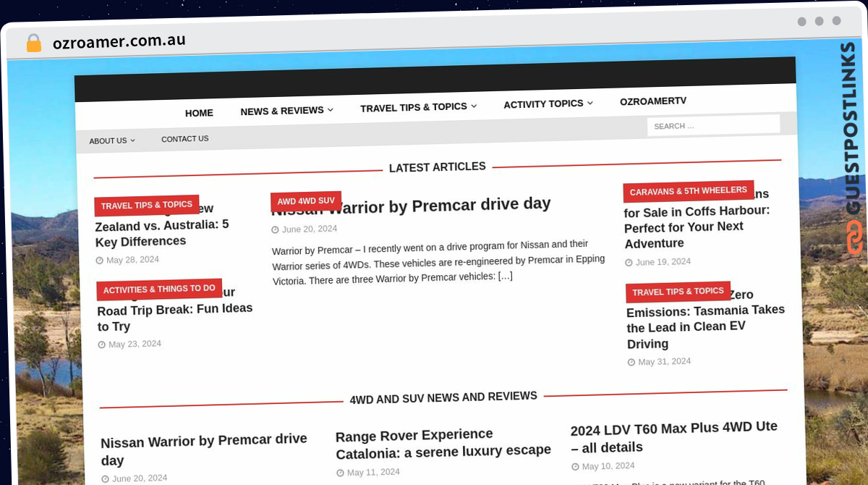The height and width of the screenshot is (485, 868).
Task: Open the Coffs Harbour caravans for sale article
Action: [x=697, y=219]
